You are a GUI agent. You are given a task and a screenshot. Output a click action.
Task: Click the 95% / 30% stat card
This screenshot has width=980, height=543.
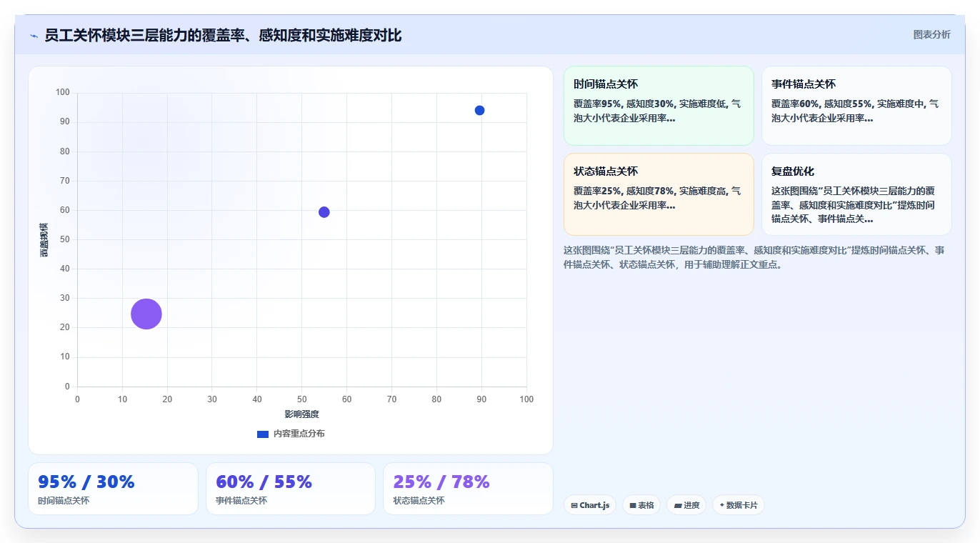[113, 489]
